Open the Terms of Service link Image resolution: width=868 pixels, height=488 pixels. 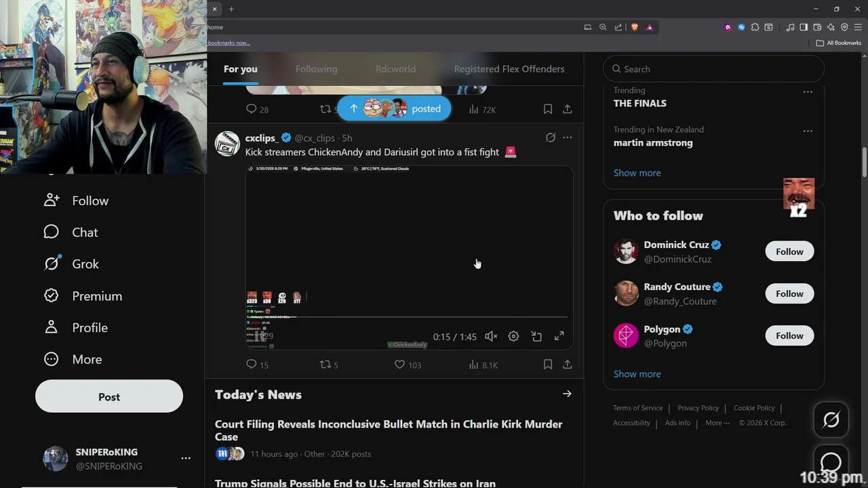638,408
